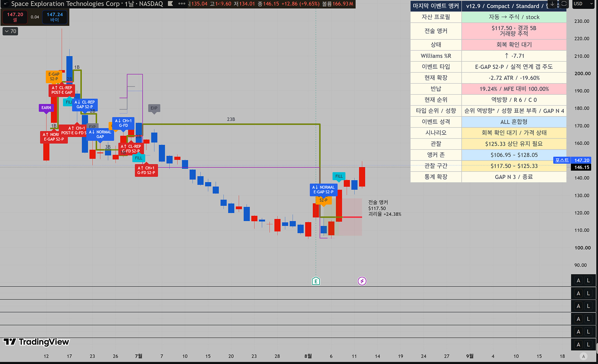The image size is (598, 364).
Task: Click the volume value 166.93M in legend
Action: click(343, 4)
